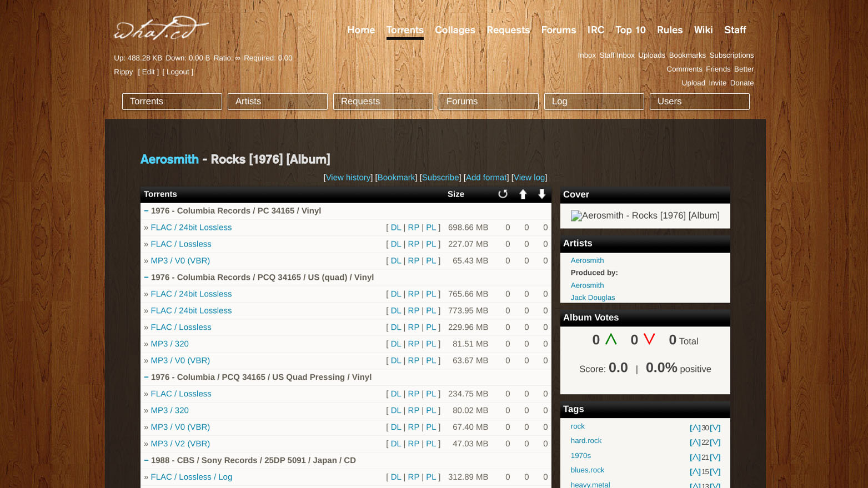Click the What.CD logo

coord(161,28)
